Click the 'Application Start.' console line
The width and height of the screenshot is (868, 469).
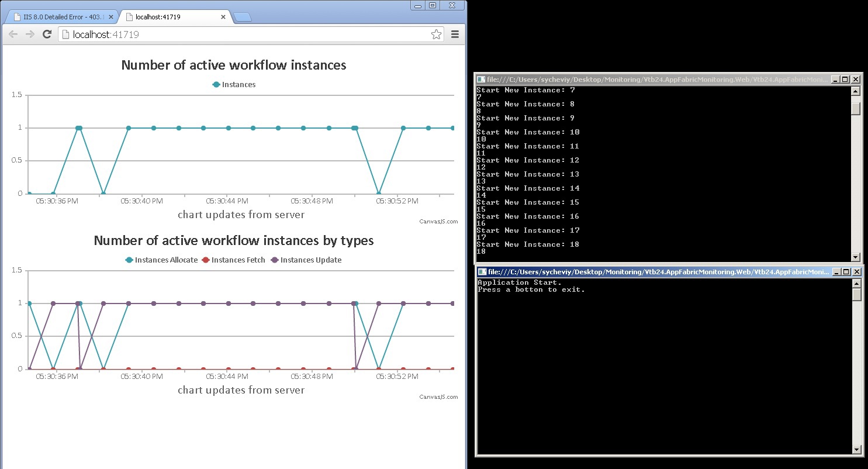click(x=520, y=282)
